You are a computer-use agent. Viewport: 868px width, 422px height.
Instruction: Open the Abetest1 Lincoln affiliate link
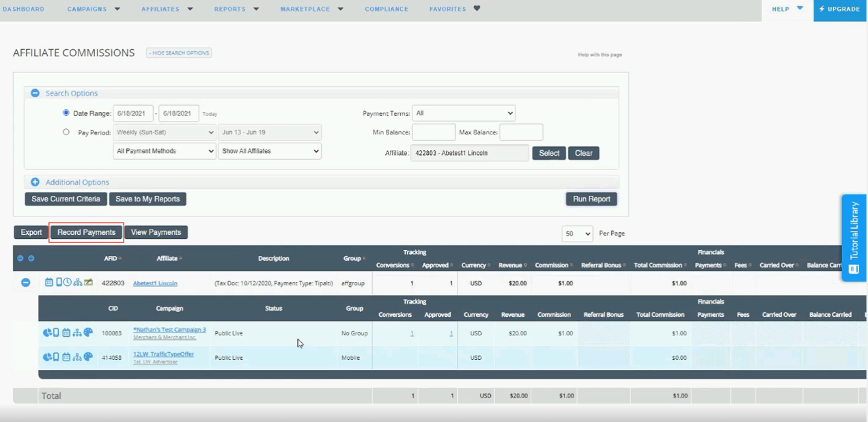(154, 282)
